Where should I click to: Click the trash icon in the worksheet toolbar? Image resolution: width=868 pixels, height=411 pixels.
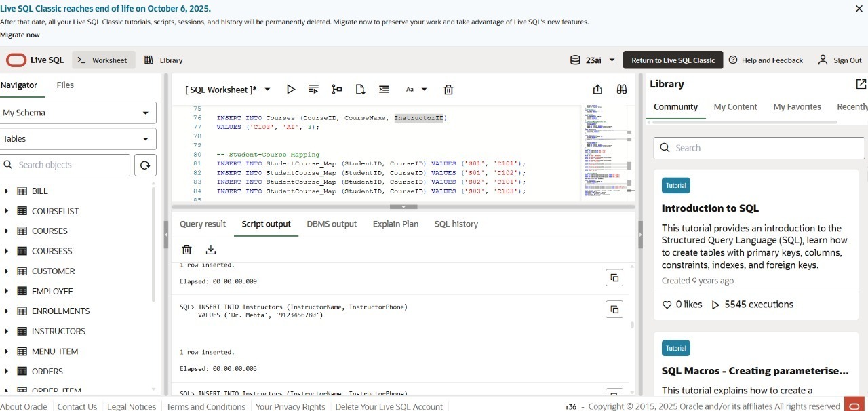click(x=448, y=90)
